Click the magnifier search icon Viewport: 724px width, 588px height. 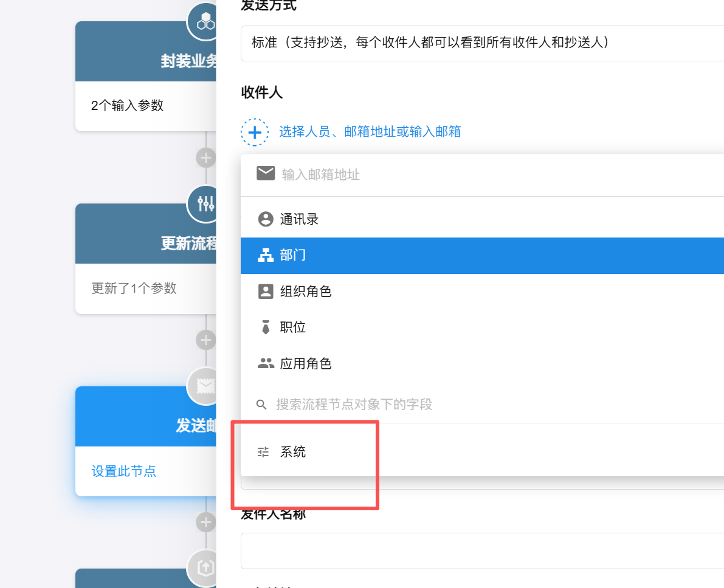coord(261,405)
